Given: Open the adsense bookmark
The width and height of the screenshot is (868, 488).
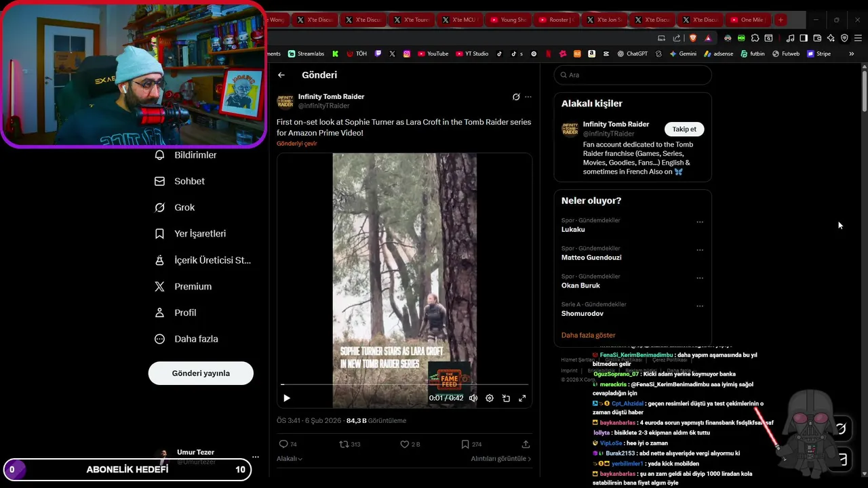Looking at the screenshot, I should coord(719,54).
